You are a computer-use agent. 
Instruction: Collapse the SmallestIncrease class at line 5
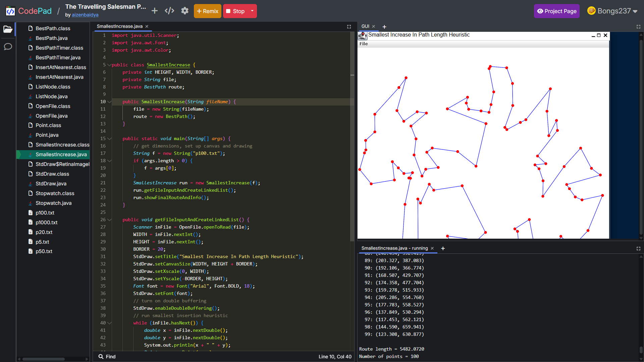(x=109, y=65)
